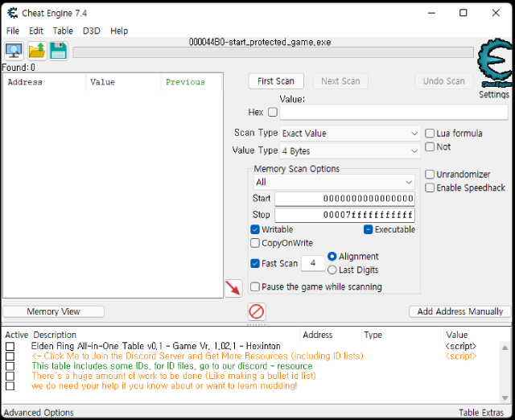Viewport: 515px width, 420px height.
Task: Select the 'Elden Ring All-in-One Table' description text
Action: click(x=155, y=346)
